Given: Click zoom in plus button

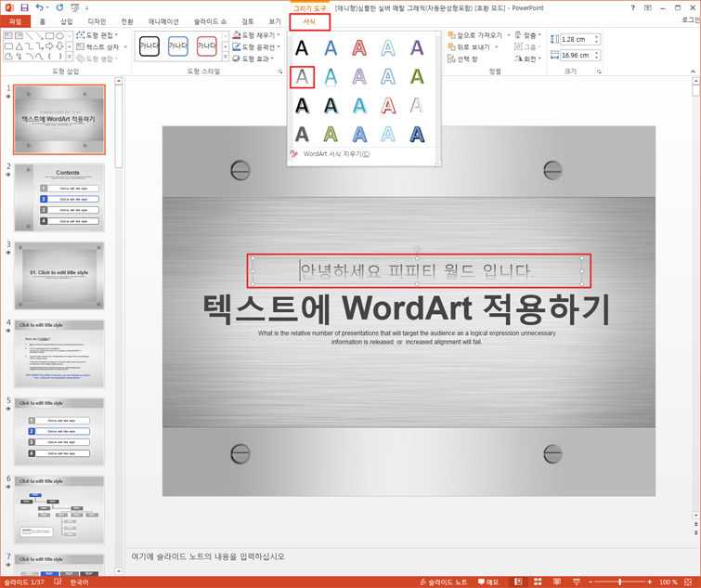Looking at the screenshot, I should (x=650, y=581).
